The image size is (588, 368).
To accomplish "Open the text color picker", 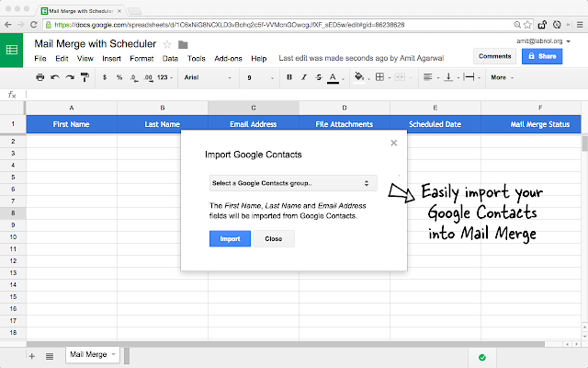I will (333, 77).
